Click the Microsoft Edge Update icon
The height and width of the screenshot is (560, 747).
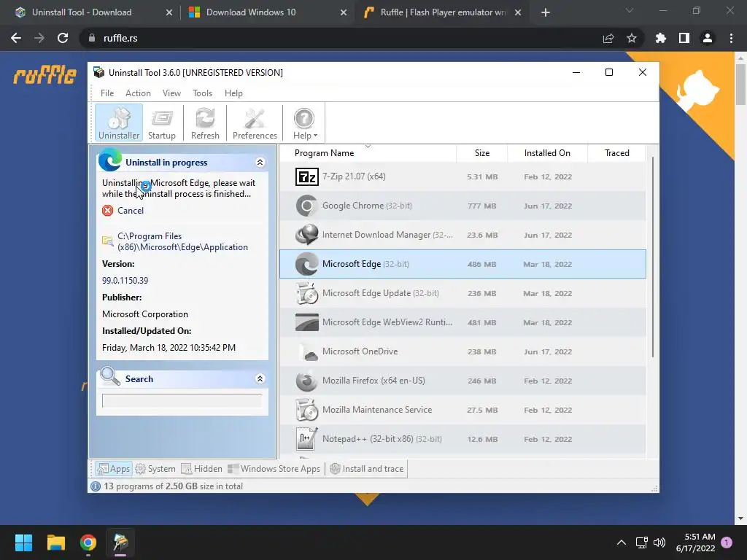(x=307, y=293)
